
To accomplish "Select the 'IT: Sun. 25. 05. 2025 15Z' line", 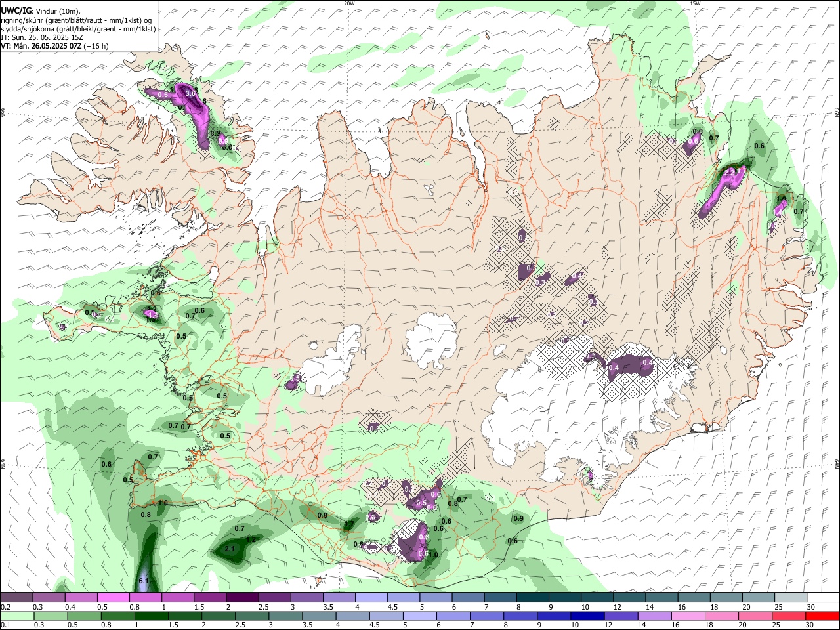I will 41,37.
